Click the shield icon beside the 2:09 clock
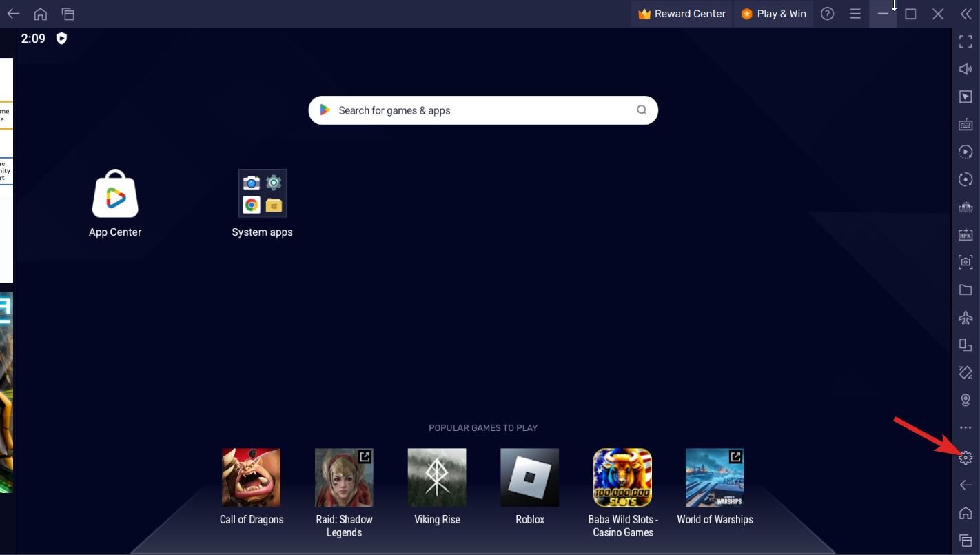The width and height of the screenshot is (980, 555). pyautogui.click(x=61, y=39)
